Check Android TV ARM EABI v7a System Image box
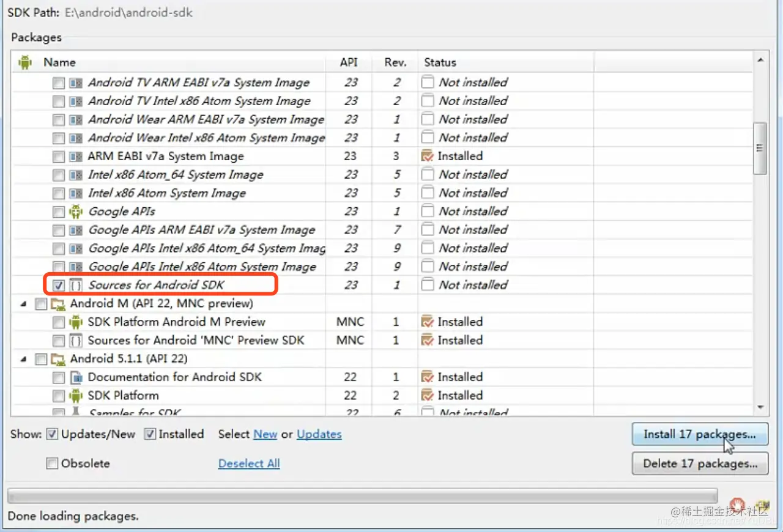 (58, 83)
